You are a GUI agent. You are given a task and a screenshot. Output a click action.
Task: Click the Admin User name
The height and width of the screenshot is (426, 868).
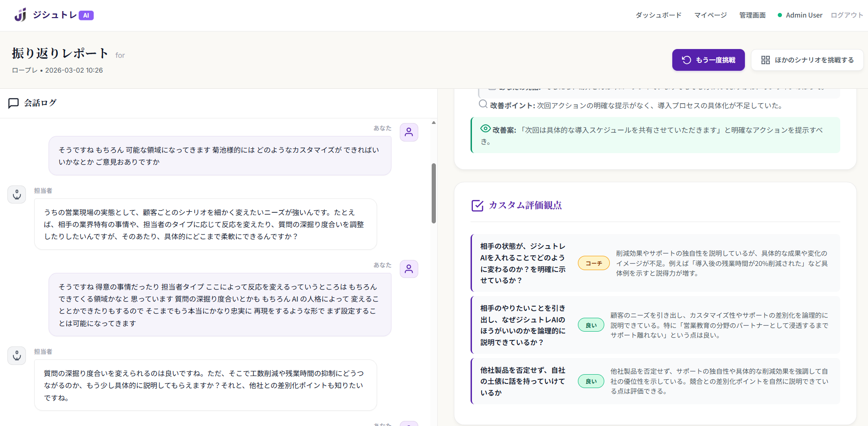805,15
